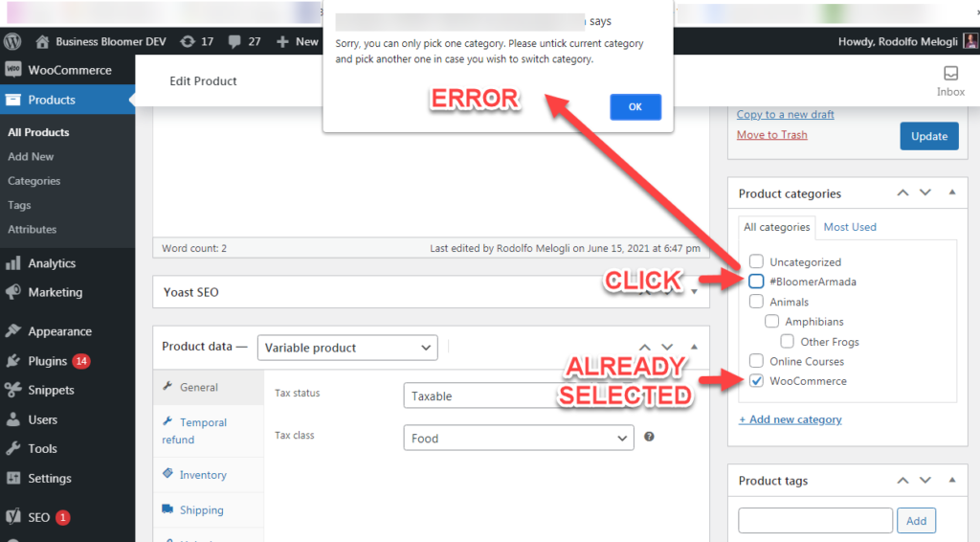Click the Appearance paintbrush icon

point(13,331)
